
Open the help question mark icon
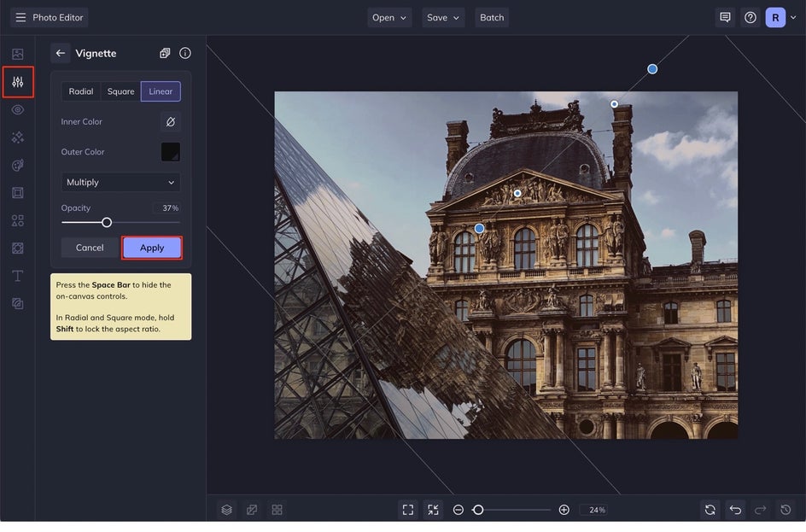pyautogui.click(x=751, y=17)
